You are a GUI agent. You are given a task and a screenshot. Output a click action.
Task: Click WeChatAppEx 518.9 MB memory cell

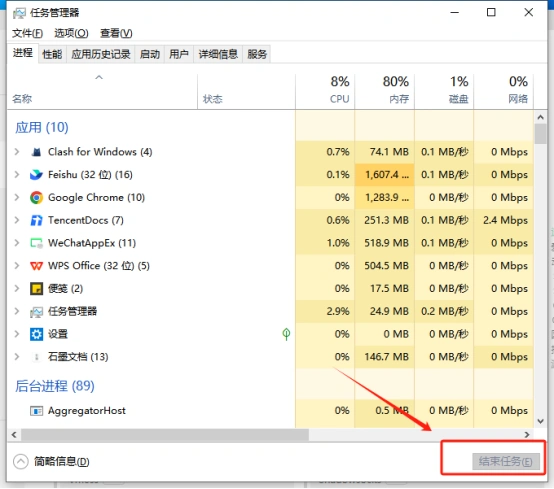coord(384,243)
